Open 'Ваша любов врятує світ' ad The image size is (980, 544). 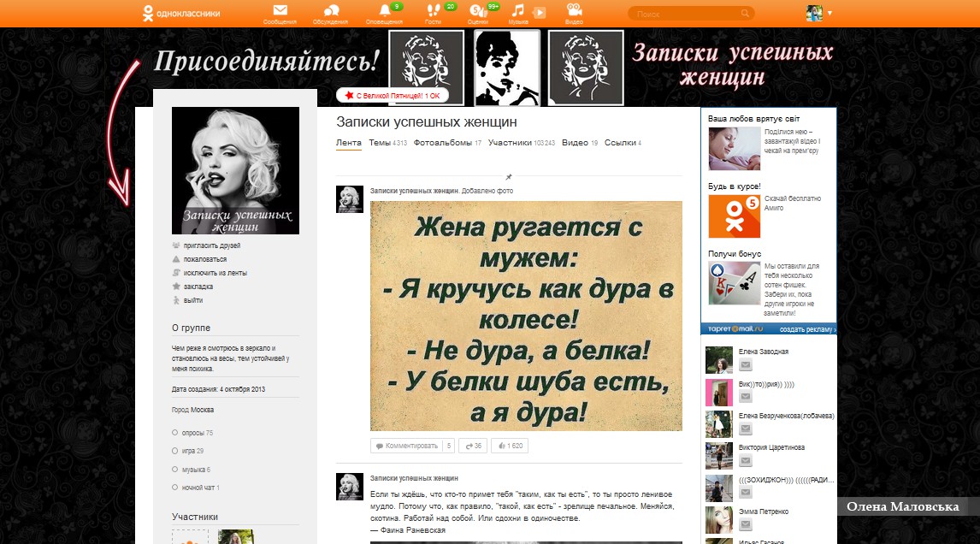click(735, 149)
